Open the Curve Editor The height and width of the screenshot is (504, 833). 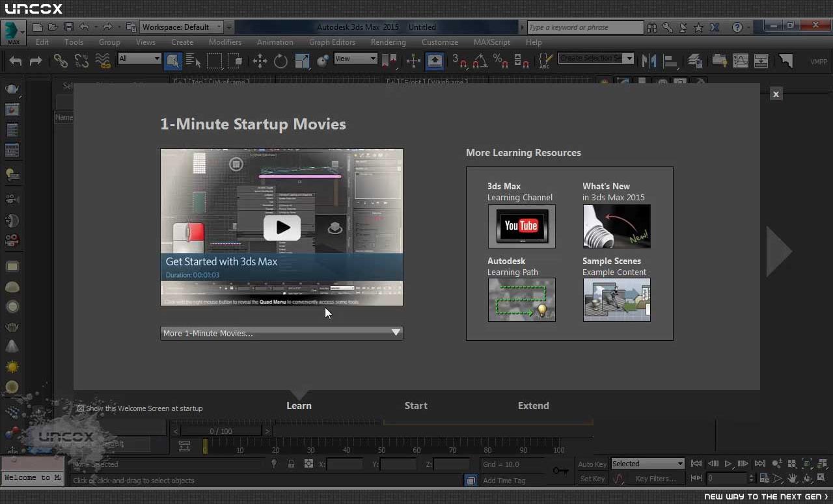coord(741,60)
